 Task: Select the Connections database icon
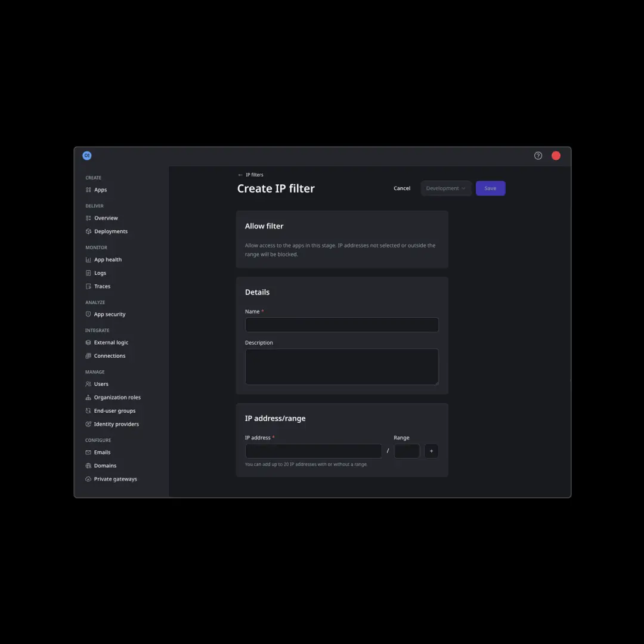(x=88, y=355)
